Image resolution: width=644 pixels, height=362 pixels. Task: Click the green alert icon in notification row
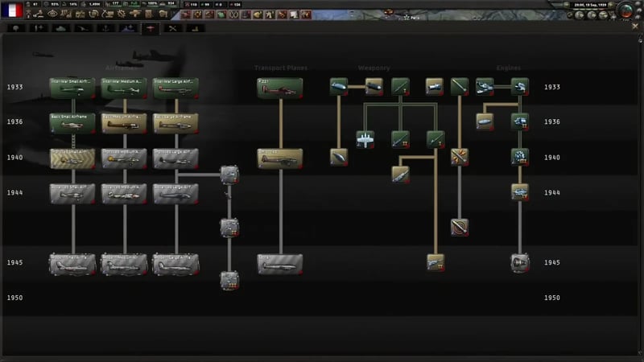(222, 14)
